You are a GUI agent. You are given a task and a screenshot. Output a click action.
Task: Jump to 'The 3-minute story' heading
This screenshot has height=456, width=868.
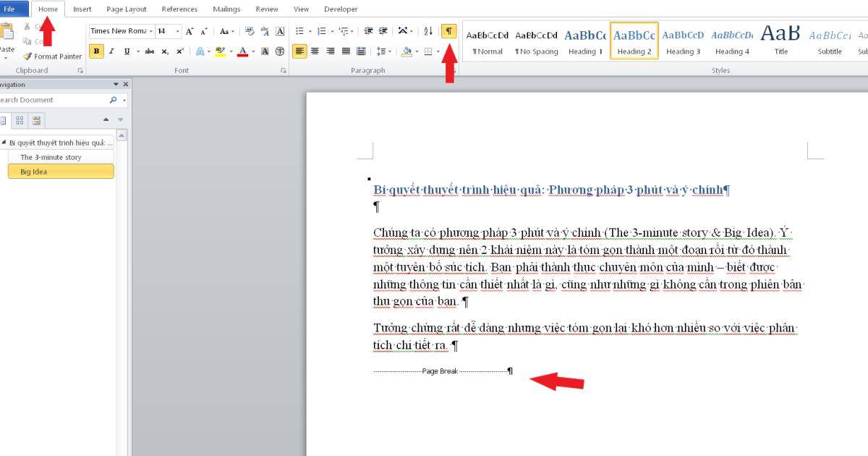click(51, 157)
